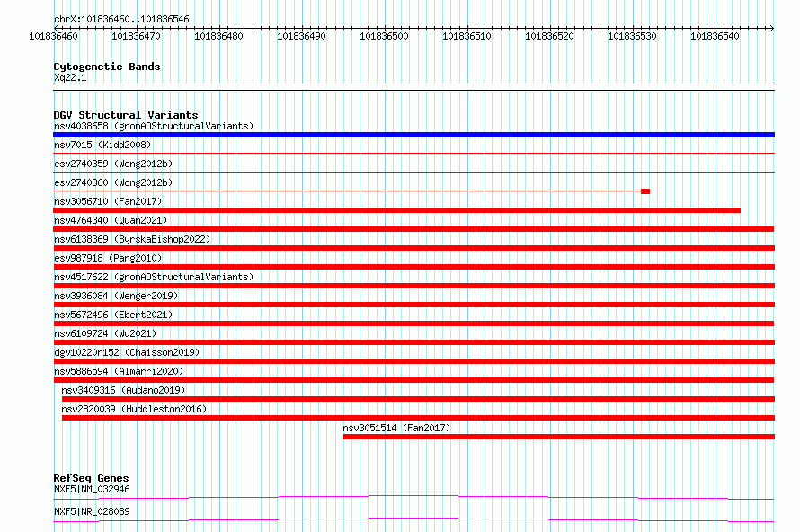This screenshot has width=800, height=532.
Task: Open gene NXF5|NR_028089 label
Action: [92, 511]
